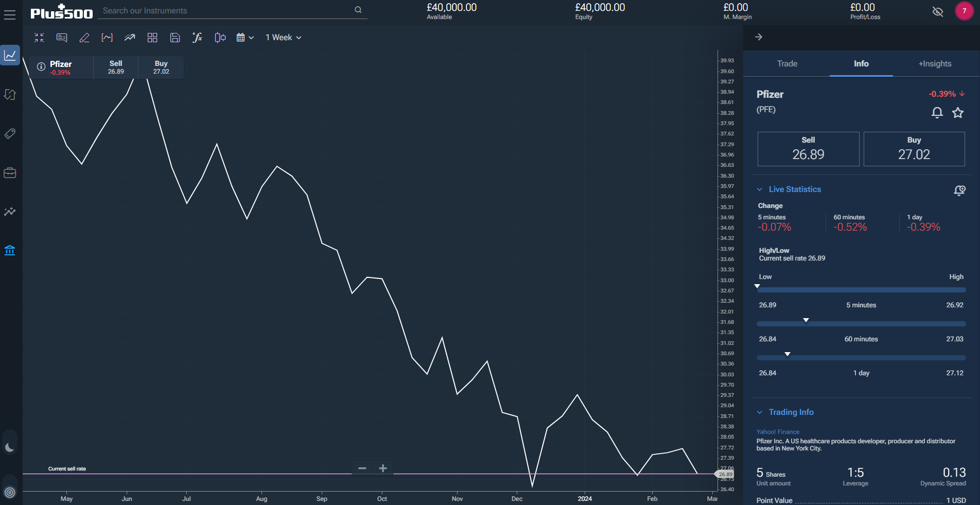Image resolution: width=980 pixels, height=505 pixels.
Task: Save the chart layout with the save icon
Action: point(175,37)
